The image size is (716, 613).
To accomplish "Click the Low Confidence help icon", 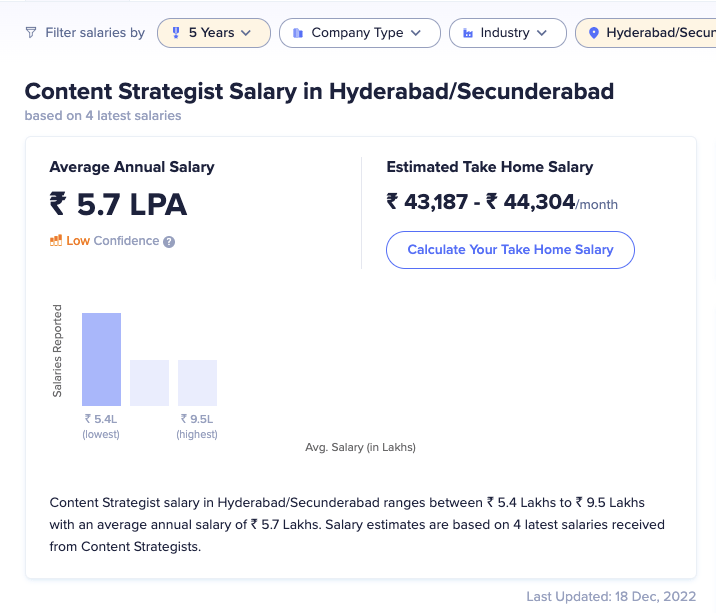I will [x=169, y=242].
